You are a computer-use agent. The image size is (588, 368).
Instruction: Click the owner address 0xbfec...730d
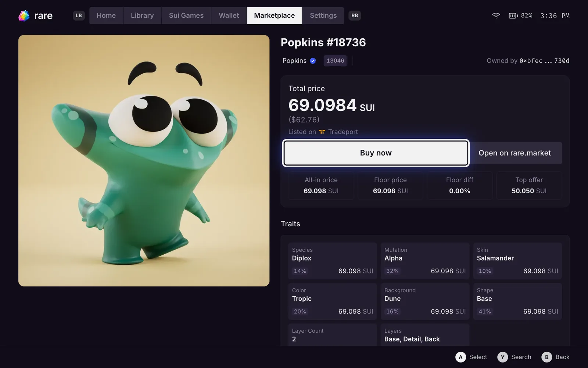(544, 61)
